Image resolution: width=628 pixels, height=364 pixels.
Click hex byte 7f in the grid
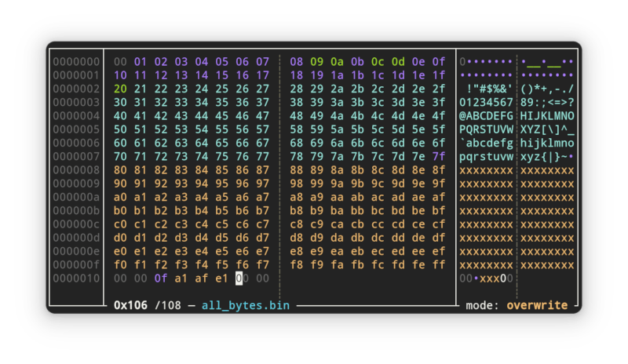point(438,156)
